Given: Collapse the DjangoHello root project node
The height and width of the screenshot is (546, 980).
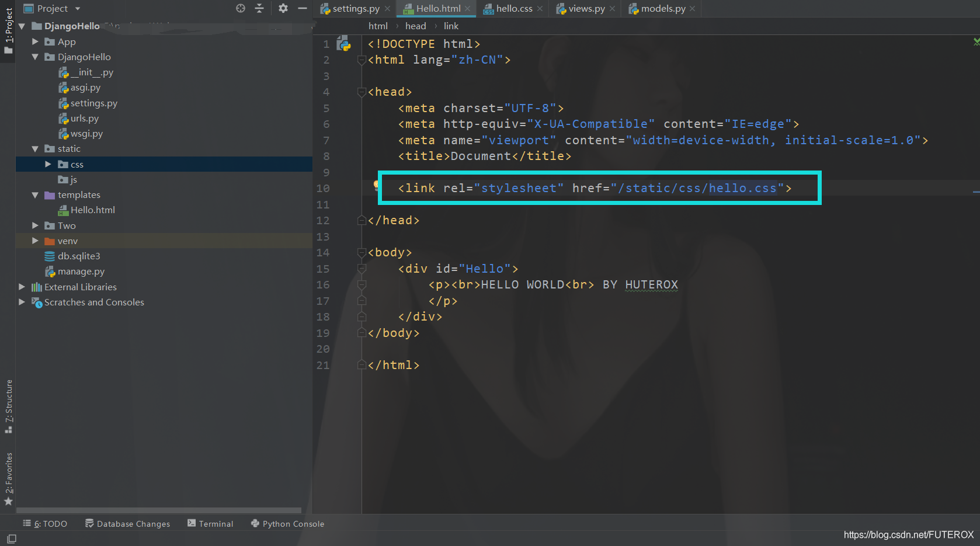Looking at the screenshot, I should click(22, 26).
